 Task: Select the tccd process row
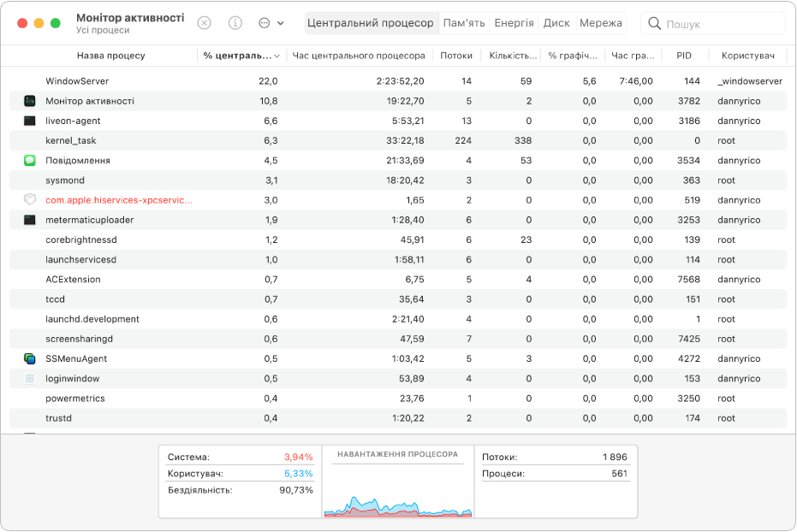tap(398, 299)
